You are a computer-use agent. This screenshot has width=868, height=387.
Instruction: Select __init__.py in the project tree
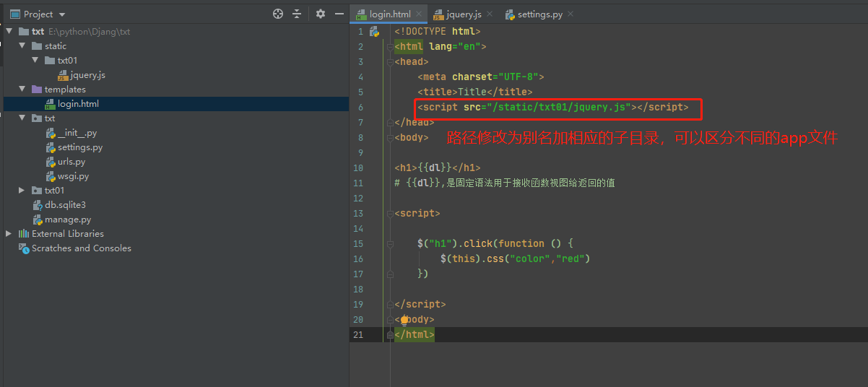[x=77, y=133]
